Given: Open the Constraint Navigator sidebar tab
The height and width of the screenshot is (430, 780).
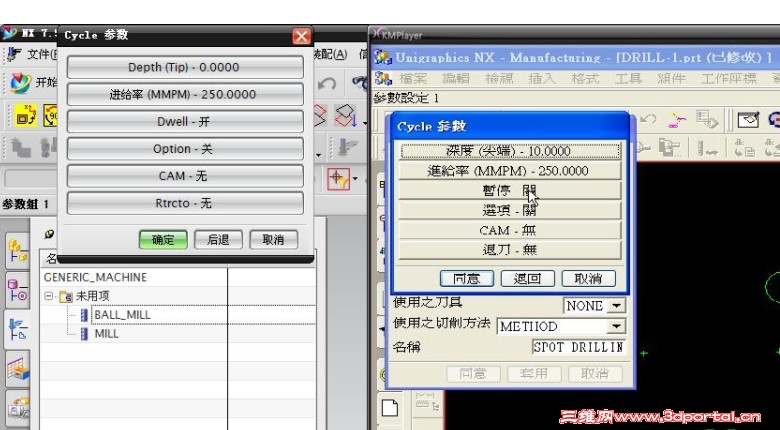Looking at the screenshot, I should coord(18,290).
